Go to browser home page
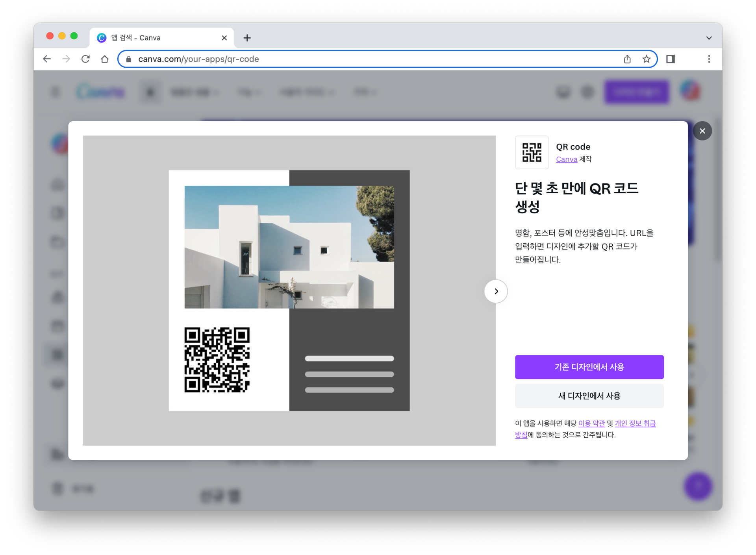This screenshot has height=555, width=756. click(x=104, y=59)
